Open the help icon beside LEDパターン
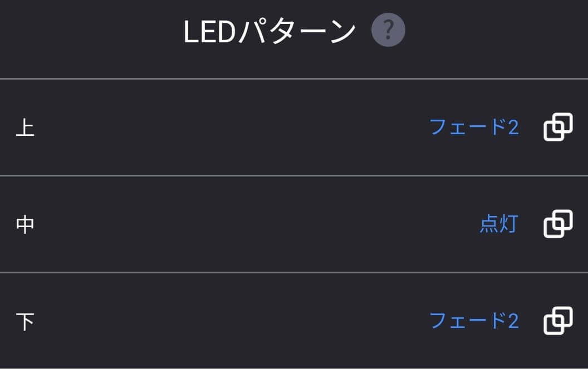This screenshot has width=588, height=373. click(388, 30)
